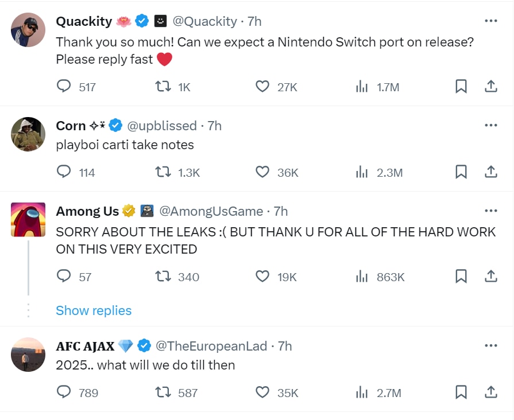Click Corn's profile picture
The width and height of the screenshot is (514, 420).
[28, 134]
